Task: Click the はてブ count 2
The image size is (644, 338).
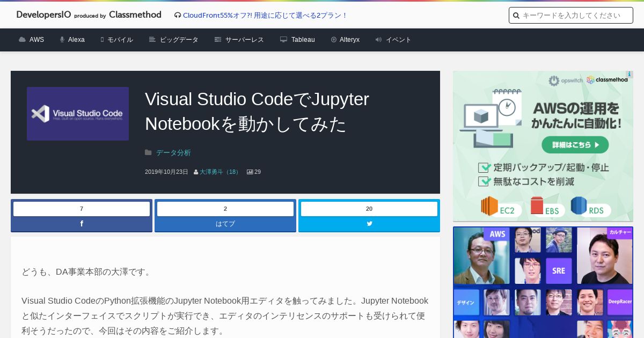Action: pos(225,209)
